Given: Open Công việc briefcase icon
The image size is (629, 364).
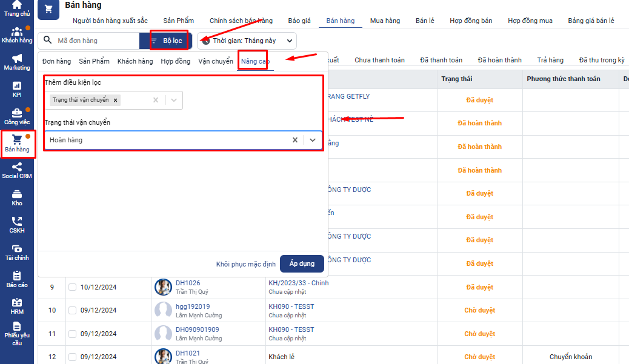Looking at the screenshot, I should tap(17, 116).
